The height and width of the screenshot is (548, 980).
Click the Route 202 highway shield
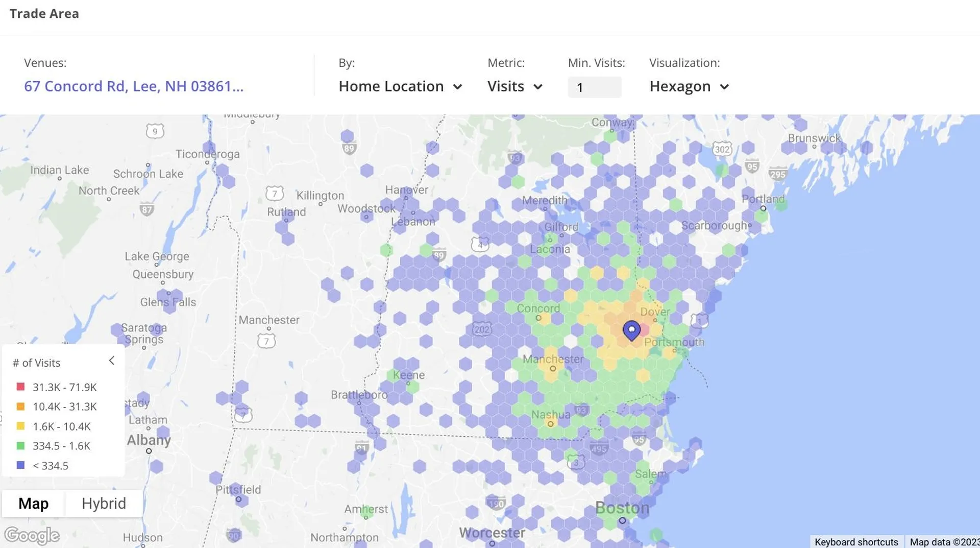click(481, 329)
